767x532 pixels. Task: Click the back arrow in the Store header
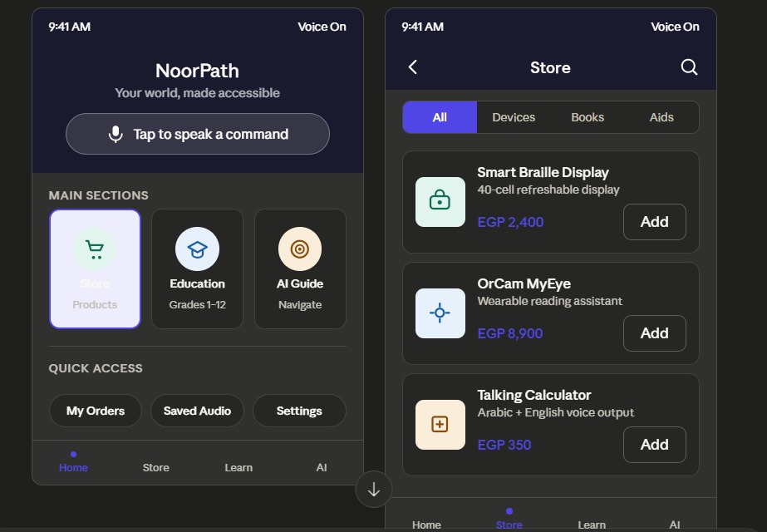tap(413, 67)
